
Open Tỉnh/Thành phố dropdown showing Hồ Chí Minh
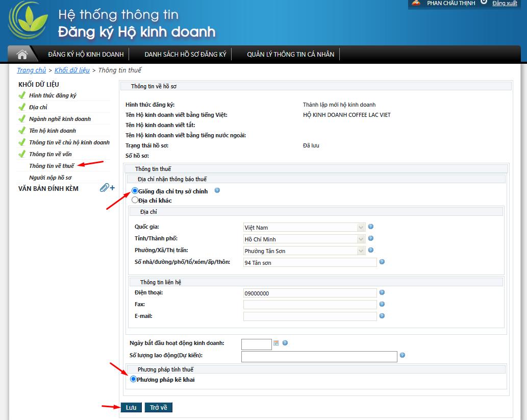point(304,239)
